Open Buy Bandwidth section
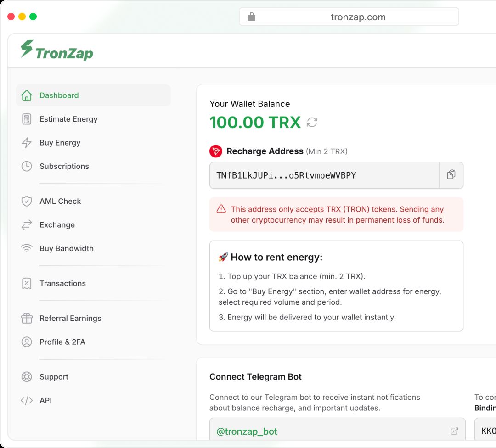 (93, 248)
